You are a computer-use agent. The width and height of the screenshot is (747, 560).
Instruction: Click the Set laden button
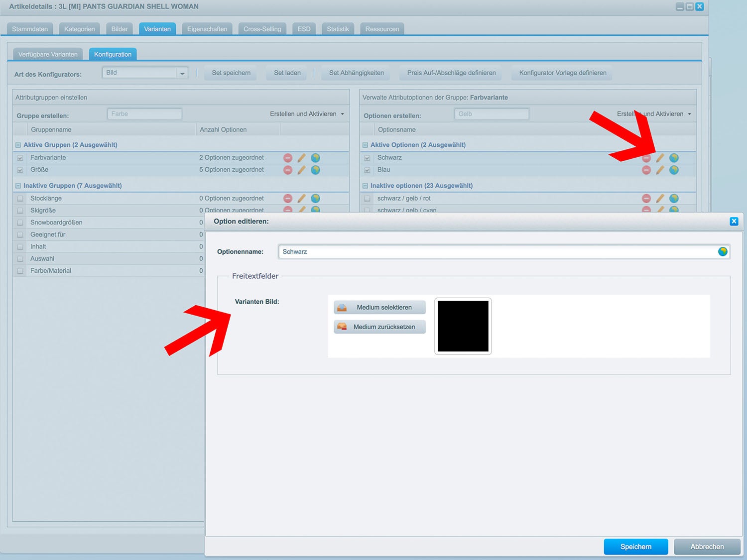pos(287,73)
